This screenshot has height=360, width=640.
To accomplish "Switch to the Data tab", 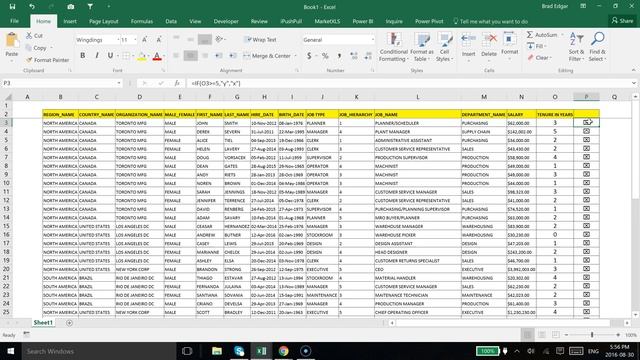I will pos(171,21).
